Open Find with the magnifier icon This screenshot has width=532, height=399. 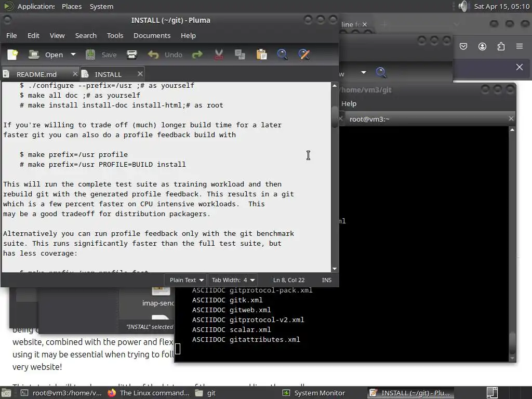[x=282, y=55]
